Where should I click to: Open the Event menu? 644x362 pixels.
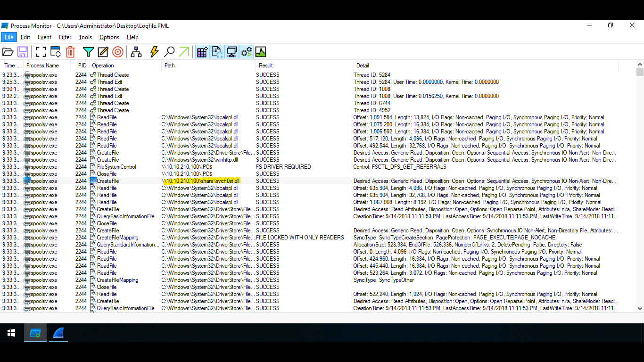pyautogui.click(x=45, y=37)
